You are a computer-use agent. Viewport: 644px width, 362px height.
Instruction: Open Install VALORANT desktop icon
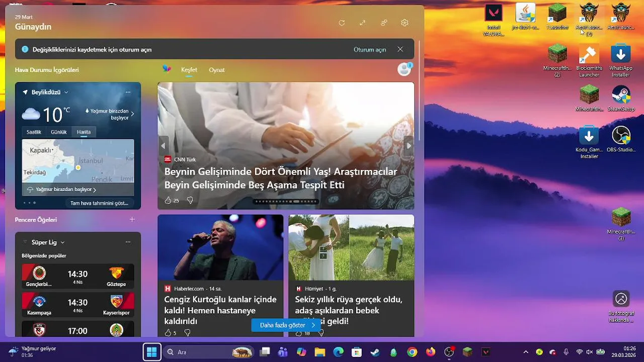coord(494,20)
